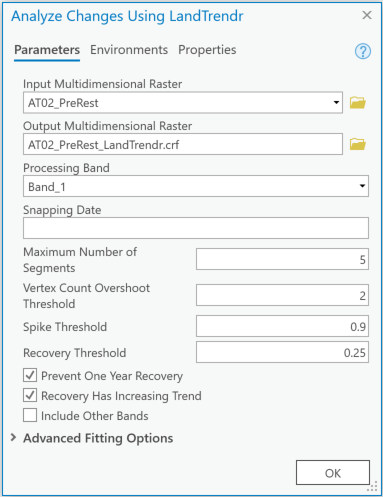Switch to the Environments tab
This screenshot has height=497, width=383.
tap(129, 50)
